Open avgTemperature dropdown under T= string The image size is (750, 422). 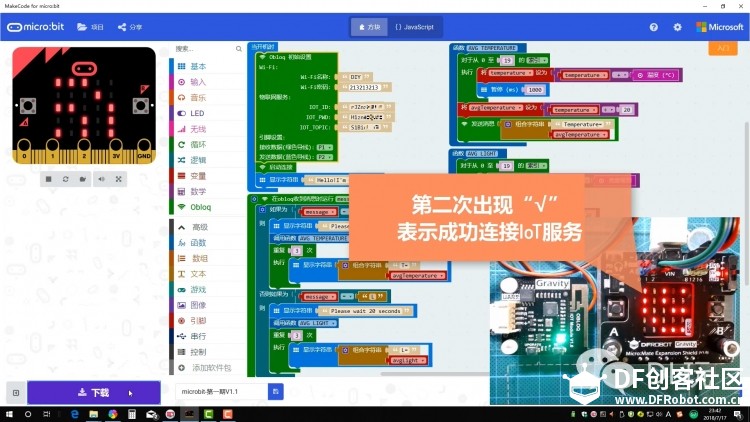[x=419, y=276]
